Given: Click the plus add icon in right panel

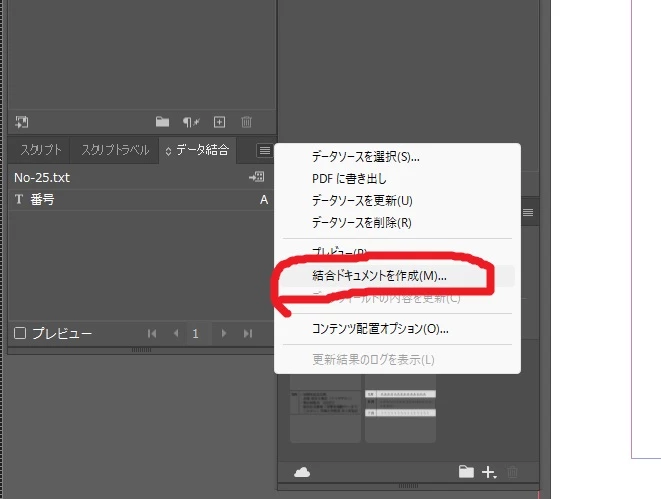Looking at the screenshot, I should pyautogui.click(x=489, y=472).
